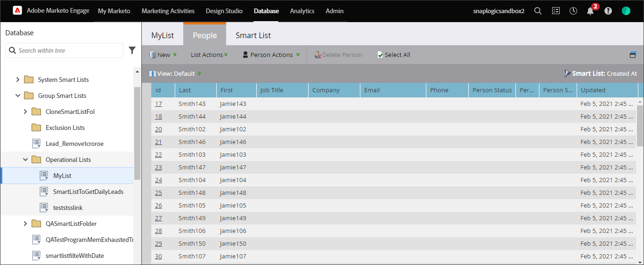The image size is (644, 265).
Task: Open Marketing Activities menu
Action: pos(168,11)
